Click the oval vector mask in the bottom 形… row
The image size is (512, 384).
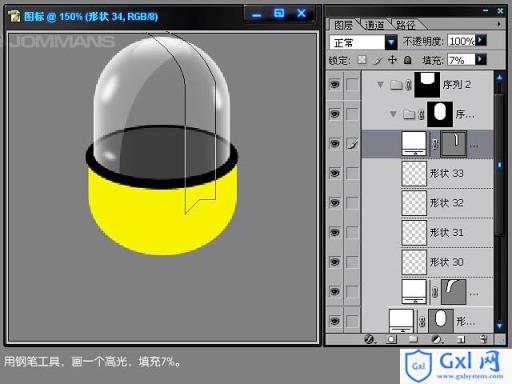pos(441,321)
